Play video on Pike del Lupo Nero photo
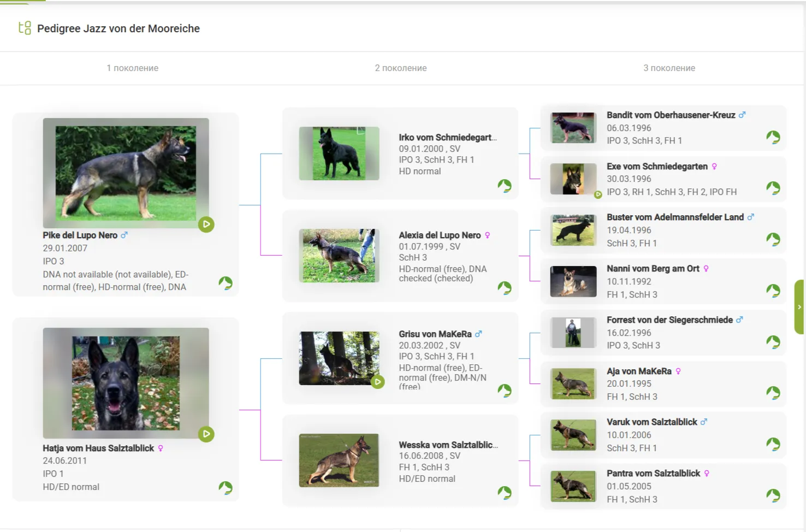The width and height of the screenshot is (806, 532). 206,224
